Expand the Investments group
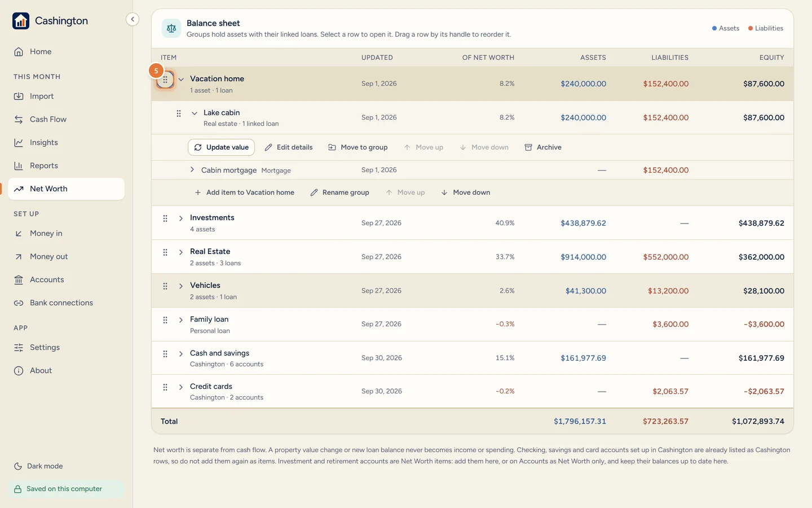This screenshot has height=508, width=812. [181, 218]
